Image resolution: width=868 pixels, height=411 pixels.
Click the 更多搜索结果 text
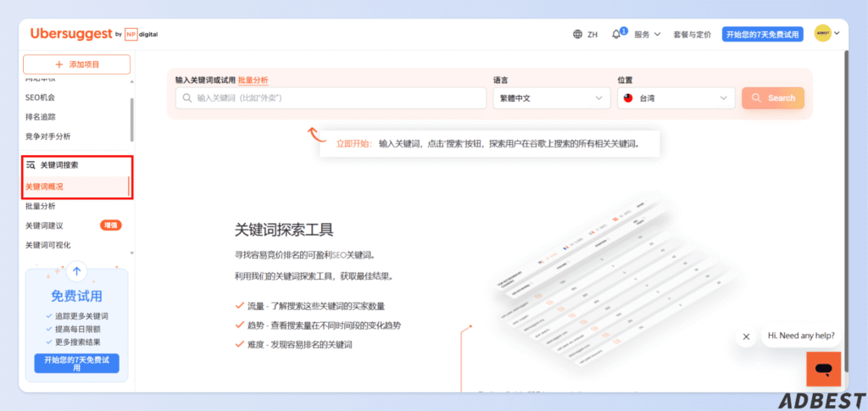(x=77, y=342)
